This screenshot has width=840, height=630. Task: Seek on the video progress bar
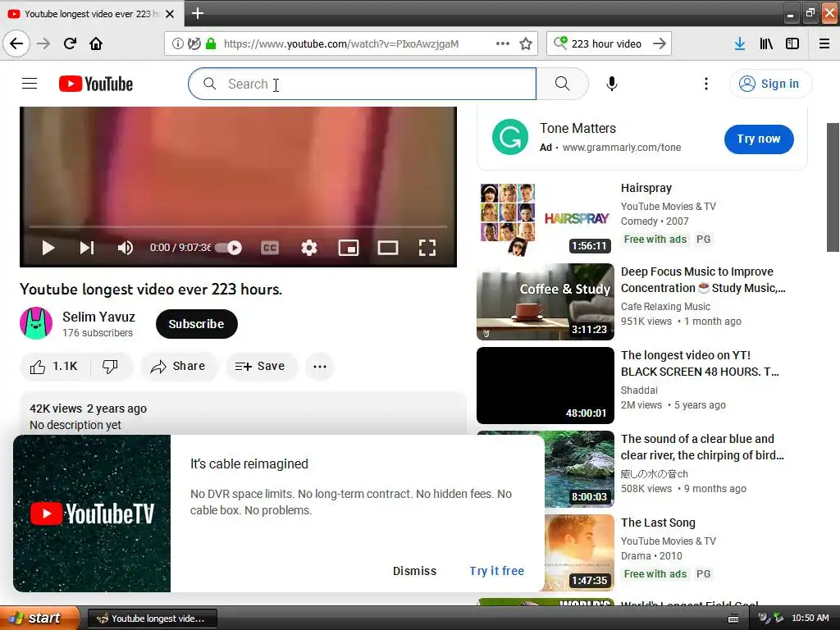(x=238, y=227)
